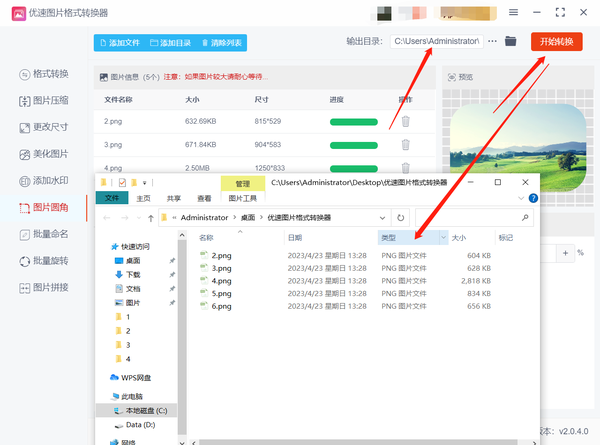Click the 管理 contextual tab
The width and height of the screenshot is (600, 445).
(x=243, y=184)
